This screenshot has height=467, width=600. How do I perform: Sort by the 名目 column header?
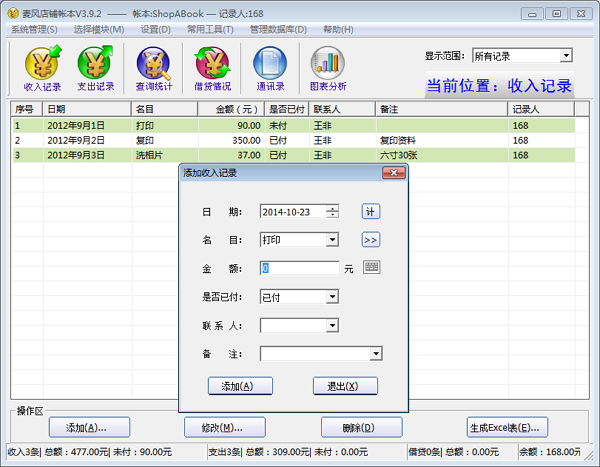click(x=165, y=109)
